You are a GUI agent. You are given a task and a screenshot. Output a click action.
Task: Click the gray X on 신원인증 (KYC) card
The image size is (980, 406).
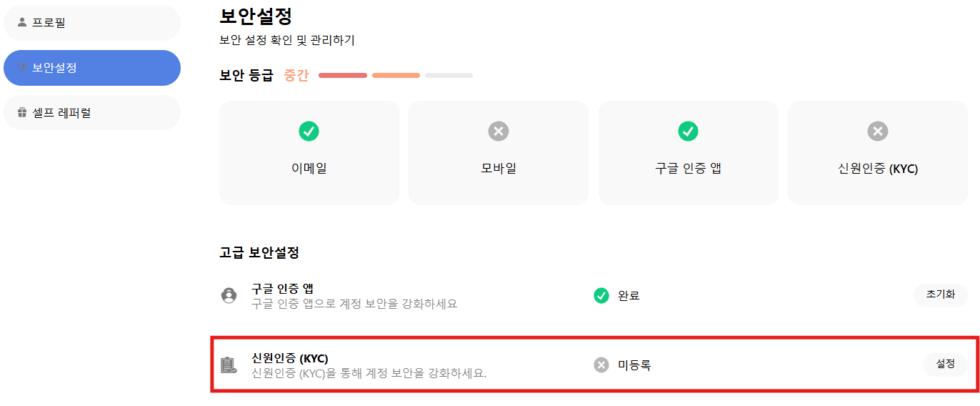pos(877,131)
